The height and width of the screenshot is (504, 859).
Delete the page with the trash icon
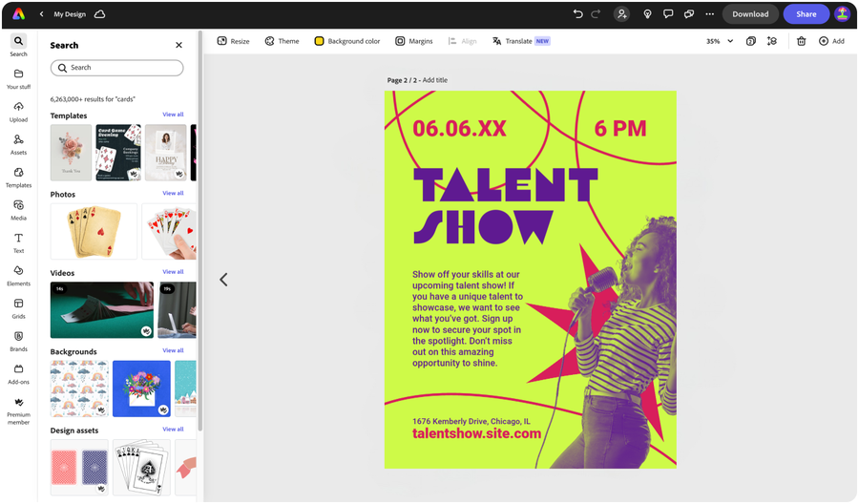pyautogui.click(x=801, y=41)
